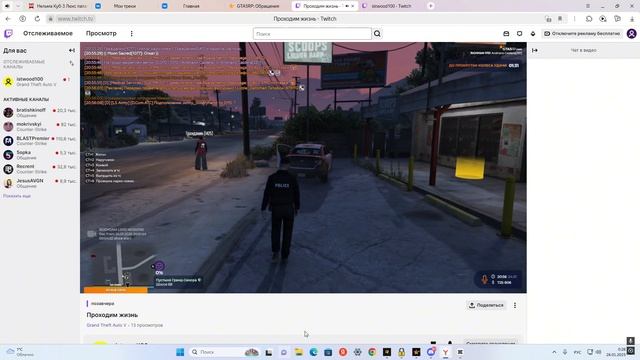Switch to the istwood100 Twitch tab
640x360 pixels.
tap(391, 6)
